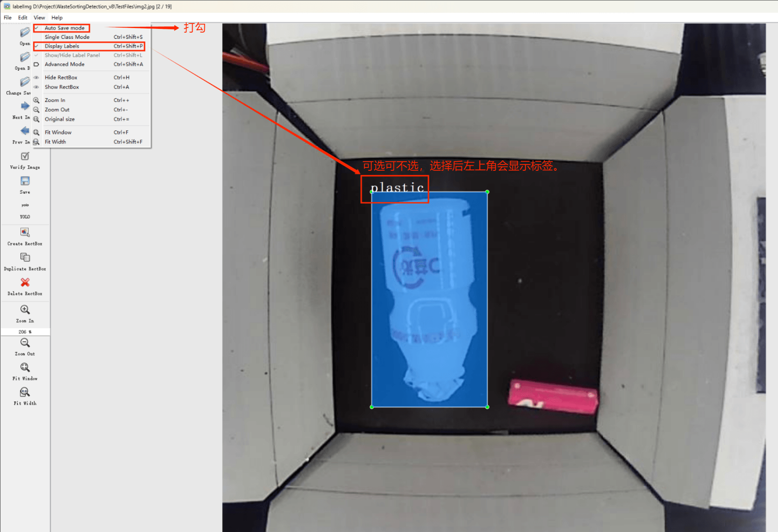
Task: Click the zoom percentage field showing 206
Action: [x=25, y=332]
